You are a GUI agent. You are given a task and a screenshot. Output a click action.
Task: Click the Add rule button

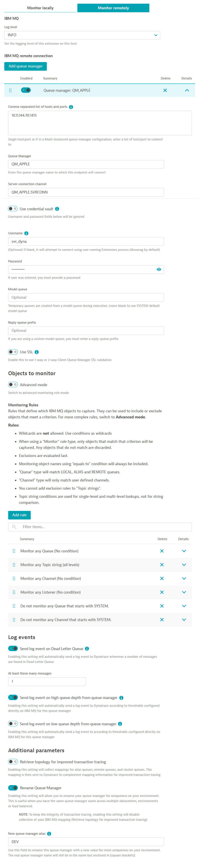tap(19, 515)
